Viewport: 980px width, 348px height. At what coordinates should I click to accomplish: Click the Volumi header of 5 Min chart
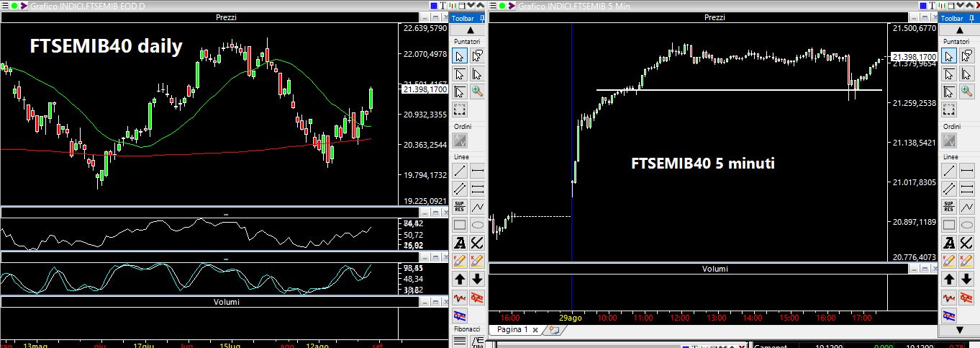point(714,269)
